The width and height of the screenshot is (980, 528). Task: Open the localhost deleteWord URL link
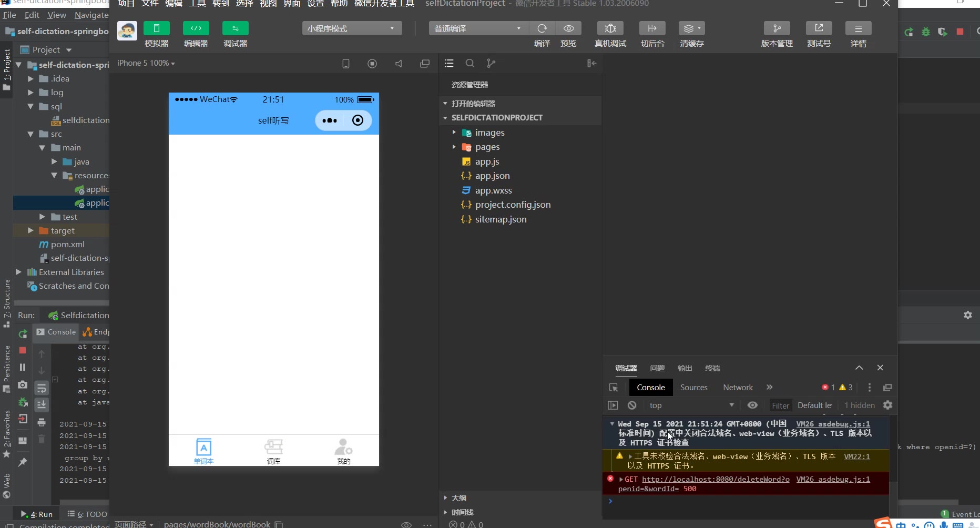[715, 480]
